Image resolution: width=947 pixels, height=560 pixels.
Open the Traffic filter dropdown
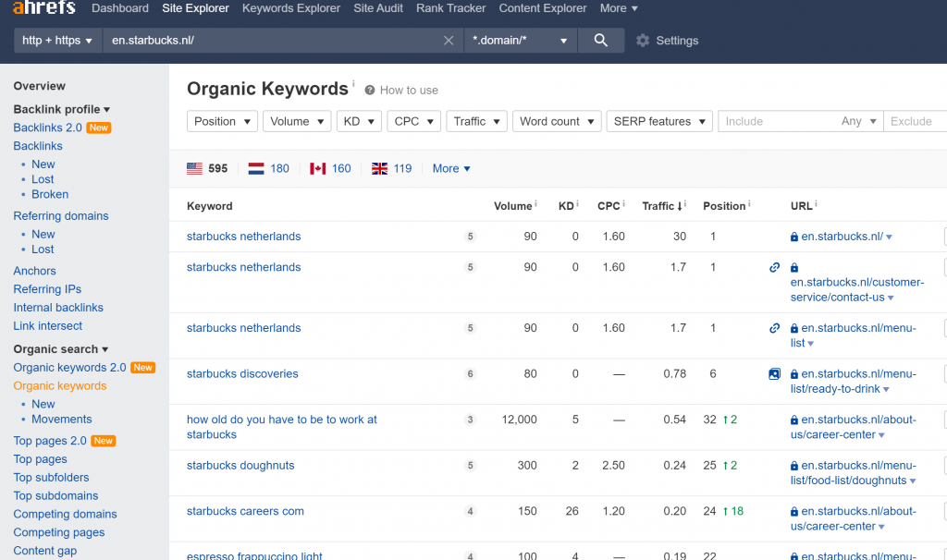(x=476, y=121)
